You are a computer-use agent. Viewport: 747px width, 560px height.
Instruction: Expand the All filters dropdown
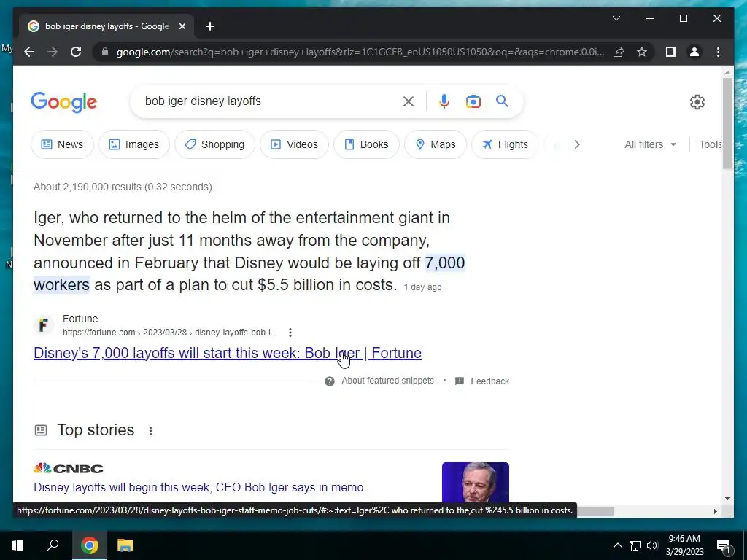click(650, 144)
